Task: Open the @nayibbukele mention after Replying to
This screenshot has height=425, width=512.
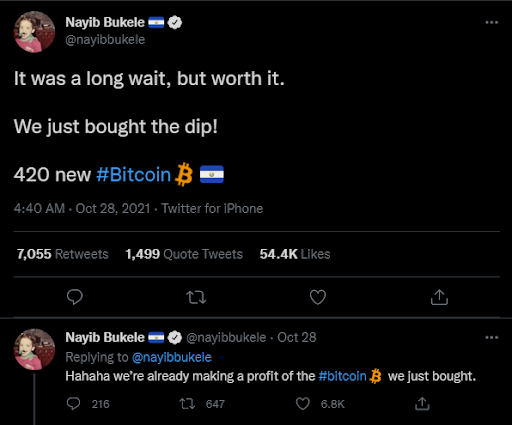Action: click(x=172, y=357)
